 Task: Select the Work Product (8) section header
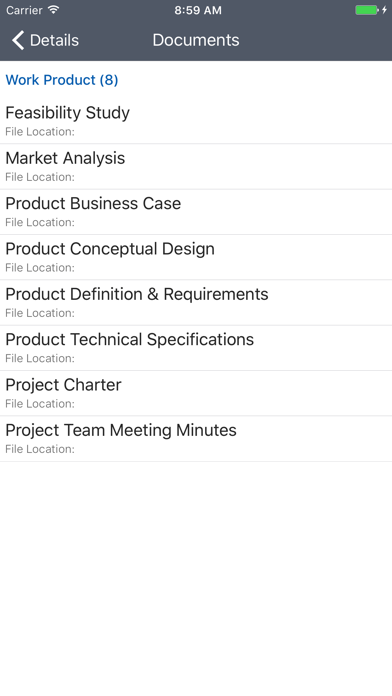62,80
